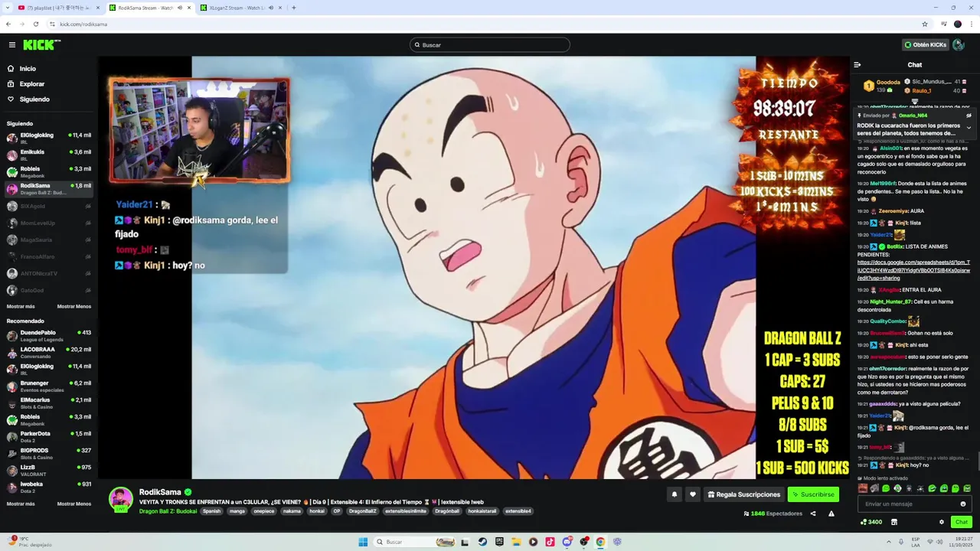Expand Recomendado list with Mostrar más
Viewport: 980px width, 551px height.
pos(21,504)
